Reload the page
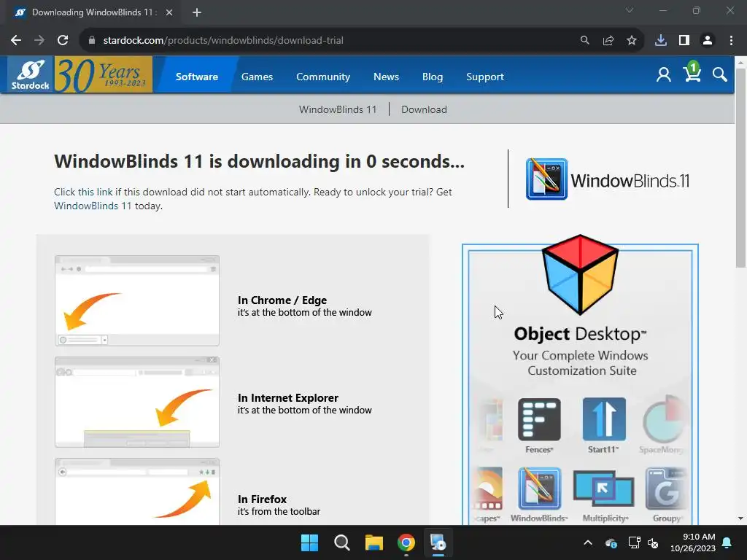Screen dimensions: 747x560 pos(63,41)
